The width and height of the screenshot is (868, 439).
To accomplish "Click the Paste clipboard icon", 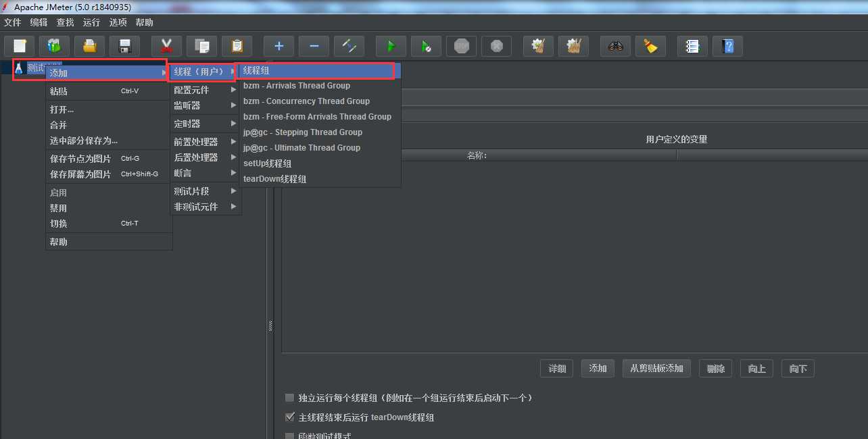I will pos(237,46).
